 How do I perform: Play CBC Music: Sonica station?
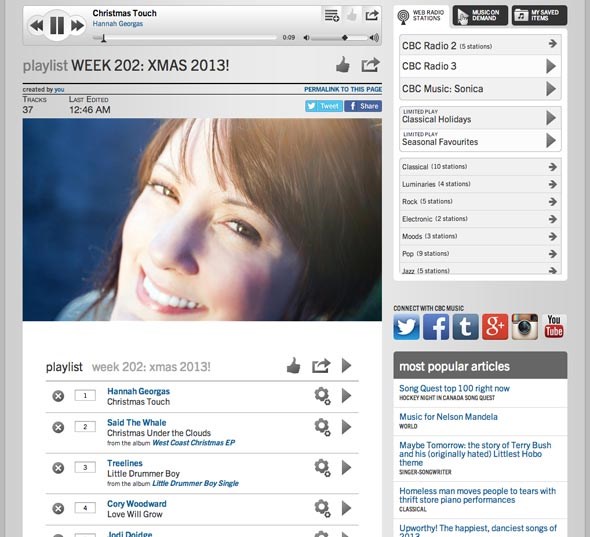click(x=551, y=89)
